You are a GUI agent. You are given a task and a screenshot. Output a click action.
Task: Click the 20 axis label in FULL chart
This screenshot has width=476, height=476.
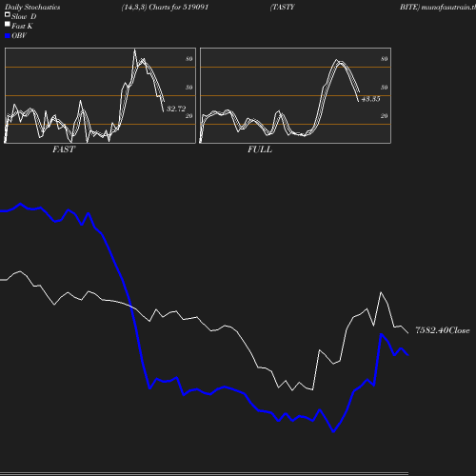point(385,116)
